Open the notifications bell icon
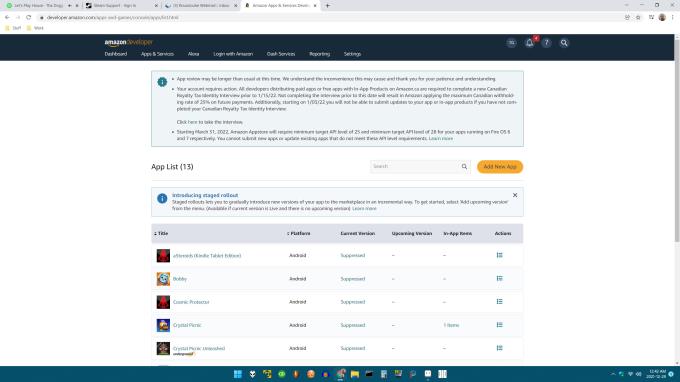This screenshot has height=382, width=680. [530, 43]
